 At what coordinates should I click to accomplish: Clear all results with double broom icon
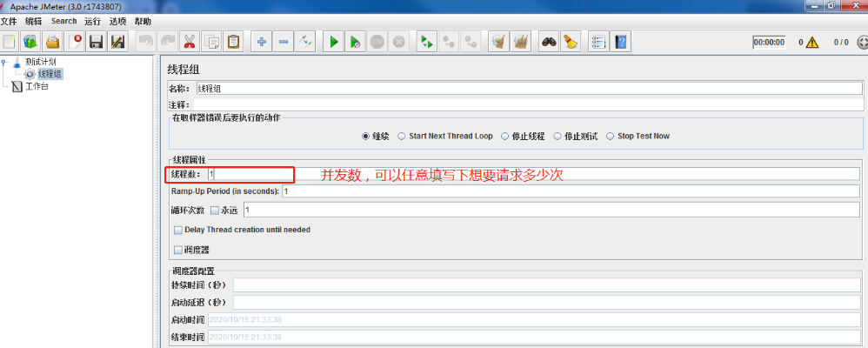pos(521,42)
